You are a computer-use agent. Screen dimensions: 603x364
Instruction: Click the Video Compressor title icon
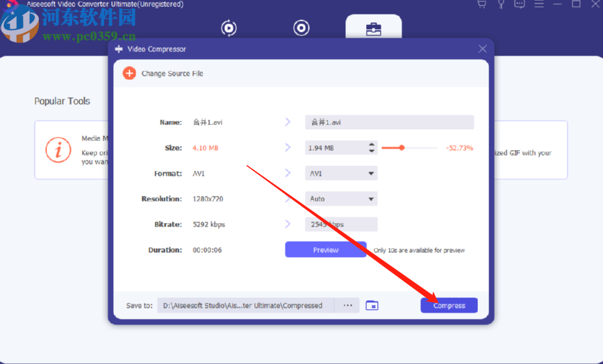click(x=119, y=49)
